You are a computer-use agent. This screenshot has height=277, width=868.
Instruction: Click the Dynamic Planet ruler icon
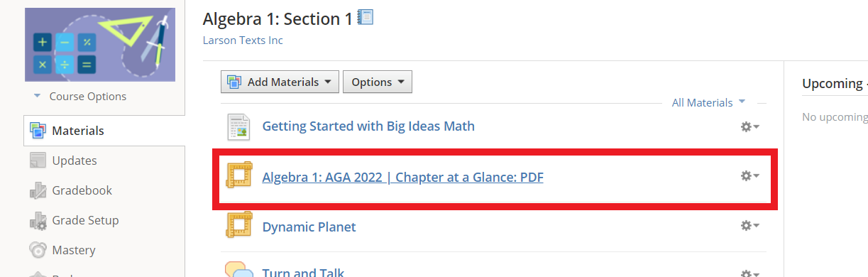[238, 226]
